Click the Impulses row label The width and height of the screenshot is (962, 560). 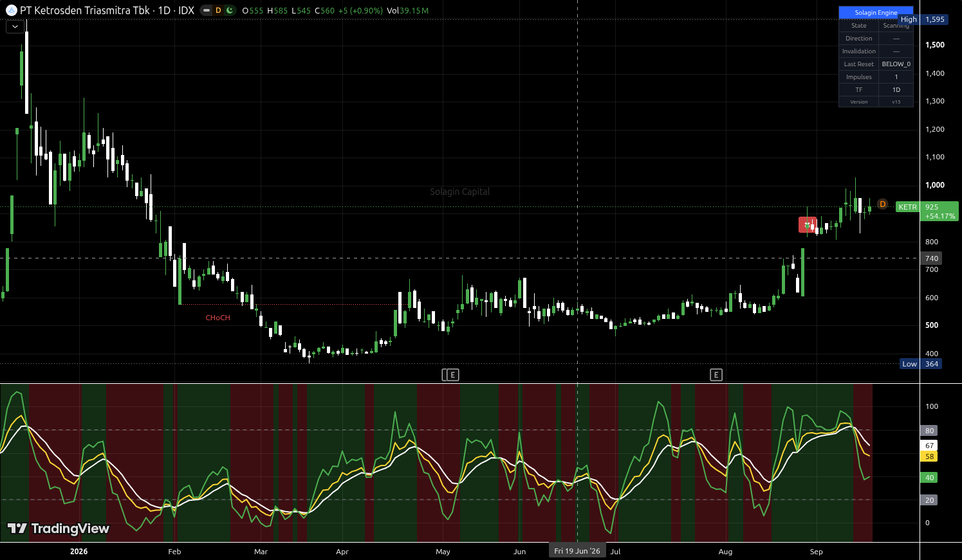point(859,77)
